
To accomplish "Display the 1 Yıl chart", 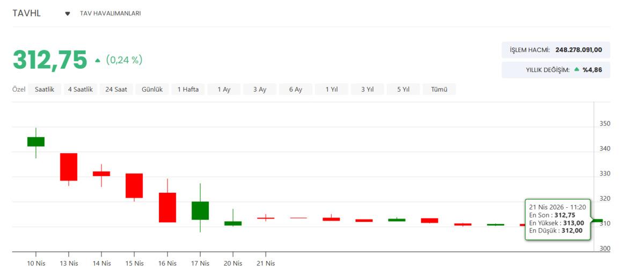I will point(332,90).
